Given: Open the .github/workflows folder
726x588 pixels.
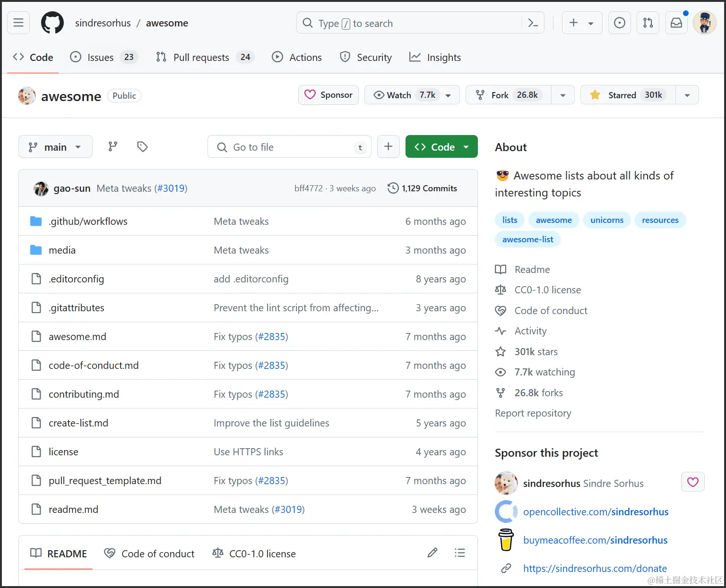Looking at the screenshot, I should [x=88, y=221].
